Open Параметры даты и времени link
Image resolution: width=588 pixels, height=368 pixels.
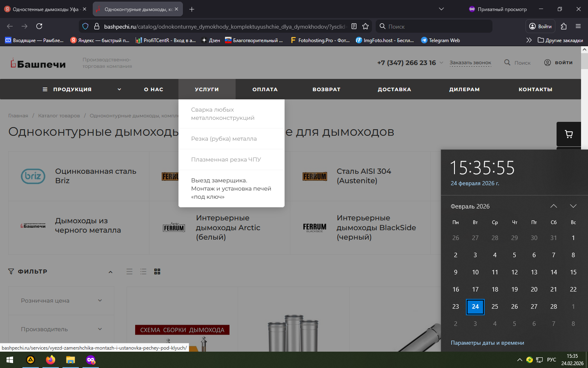tap(487, 343)
